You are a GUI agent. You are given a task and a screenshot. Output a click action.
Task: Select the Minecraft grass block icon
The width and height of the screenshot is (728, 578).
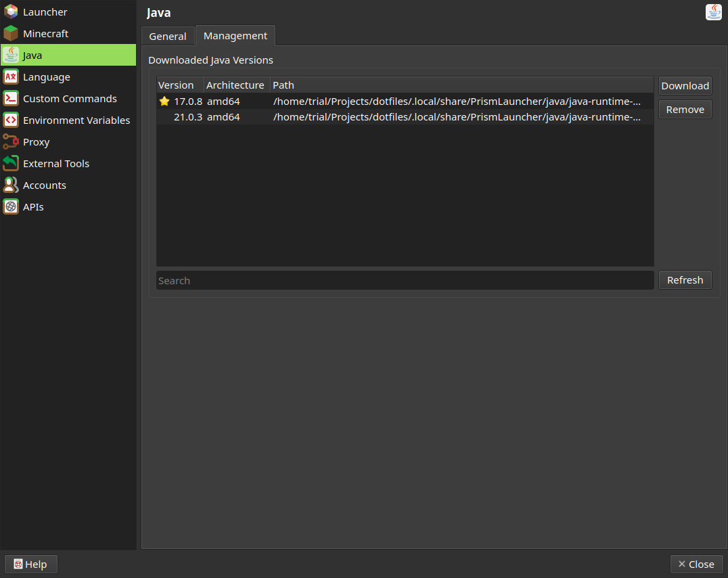(11, 33)
